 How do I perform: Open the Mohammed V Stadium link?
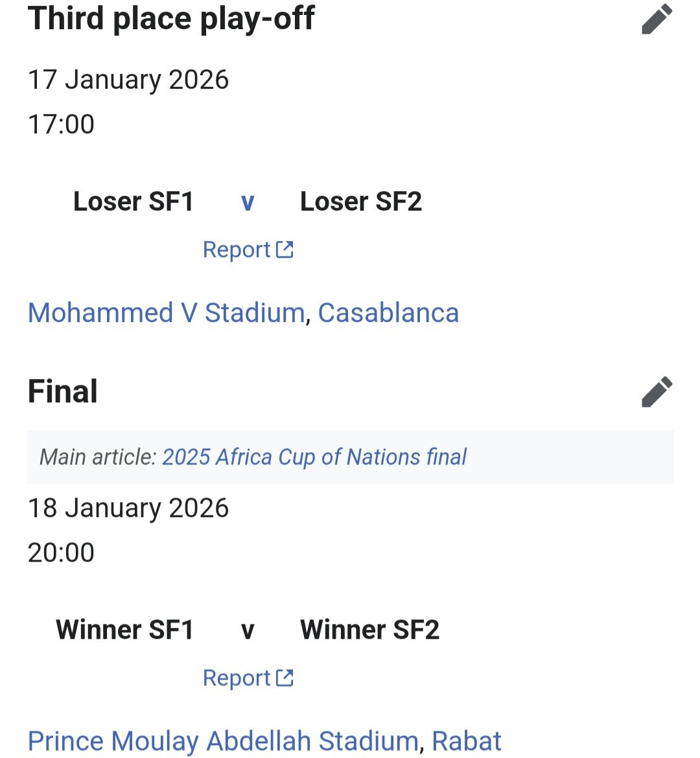tap(166, 313)
